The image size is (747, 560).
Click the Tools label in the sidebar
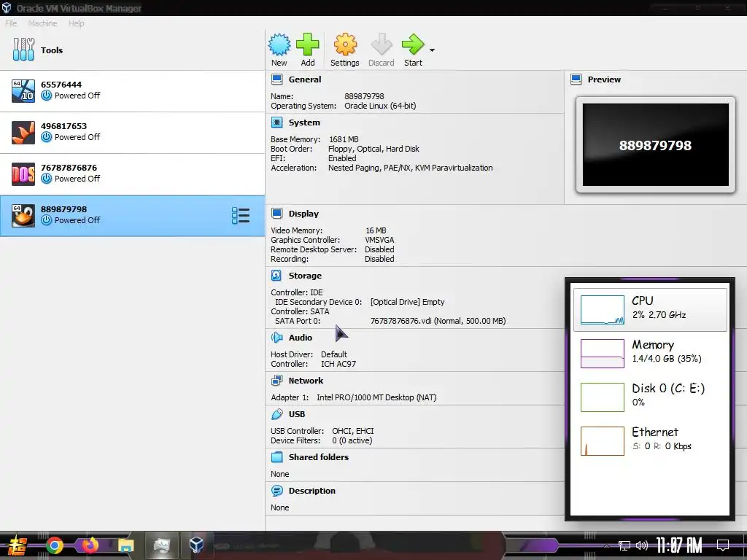tap(52, 50)
